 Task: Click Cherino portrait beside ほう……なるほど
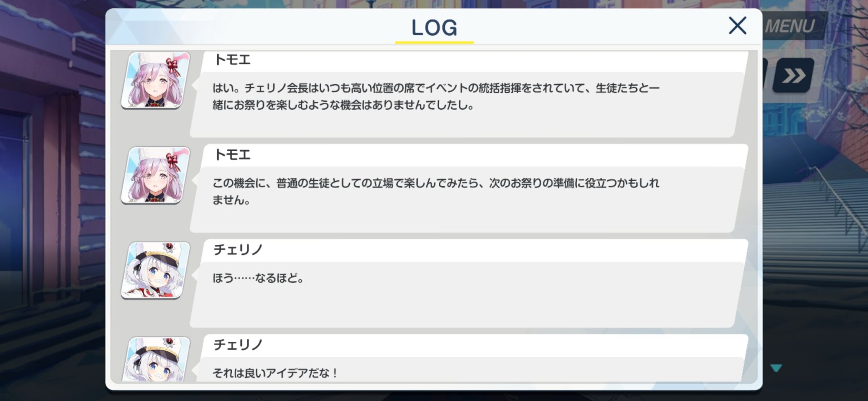(156, 270)
